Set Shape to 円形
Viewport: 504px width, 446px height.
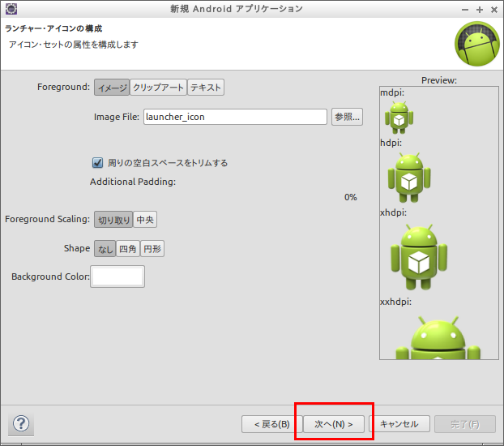click(x=152, y=249)
